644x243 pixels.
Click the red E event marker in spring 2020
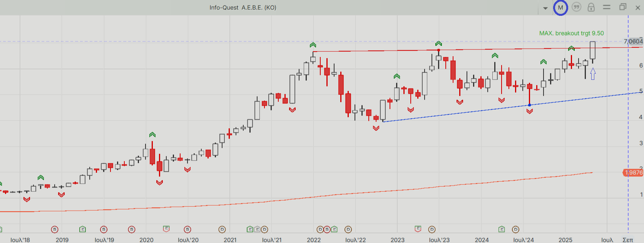click(x=166, y=229)
